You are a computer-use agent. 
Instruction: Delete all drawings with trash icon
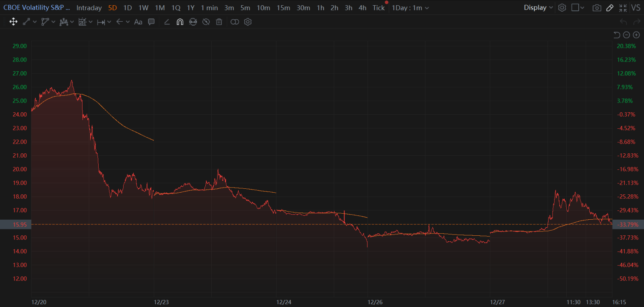[x=219, y=22]
